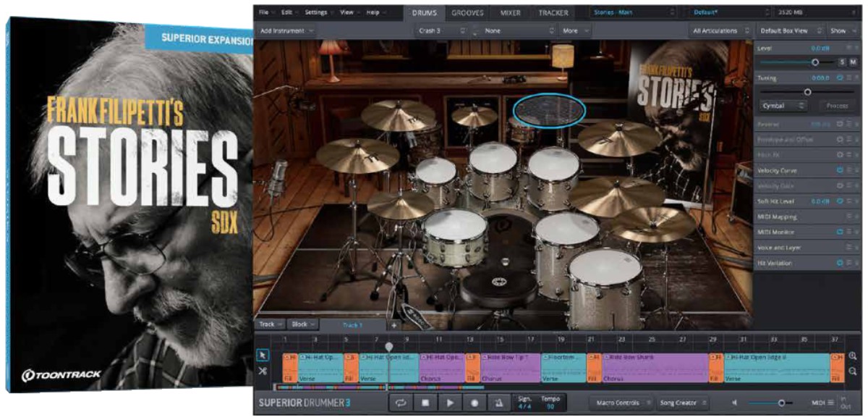The width and height of the screenshot is (868, 420).
Task: Select the pointer tool beside the timeline
Action: pos(263,355)
